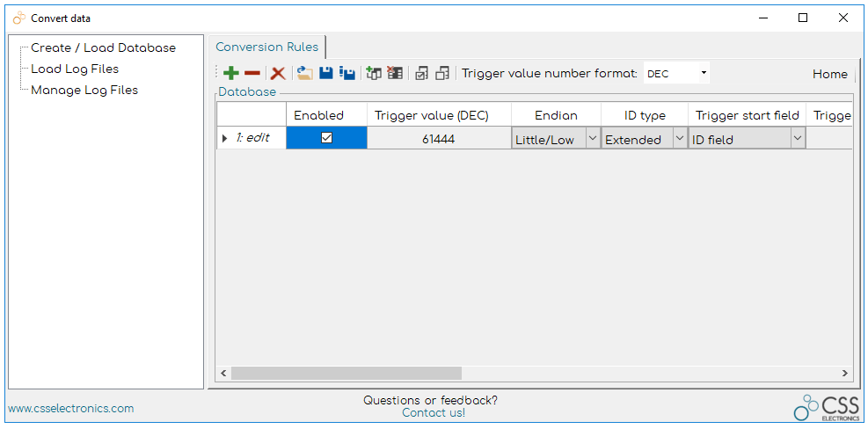Click horizontal scrollbar thumb in table
Viewport: 868px width, 429px height.
click(346, 373)
